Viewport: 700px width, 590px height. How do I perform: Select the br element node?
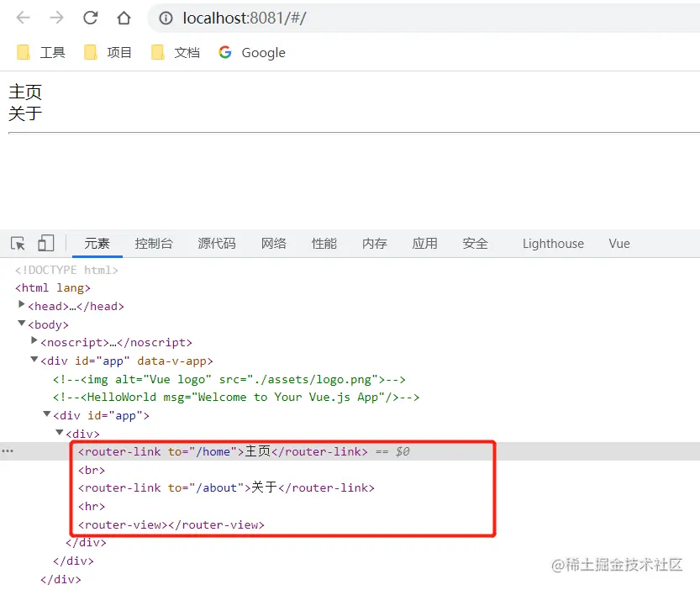click(x=92, y=471)
